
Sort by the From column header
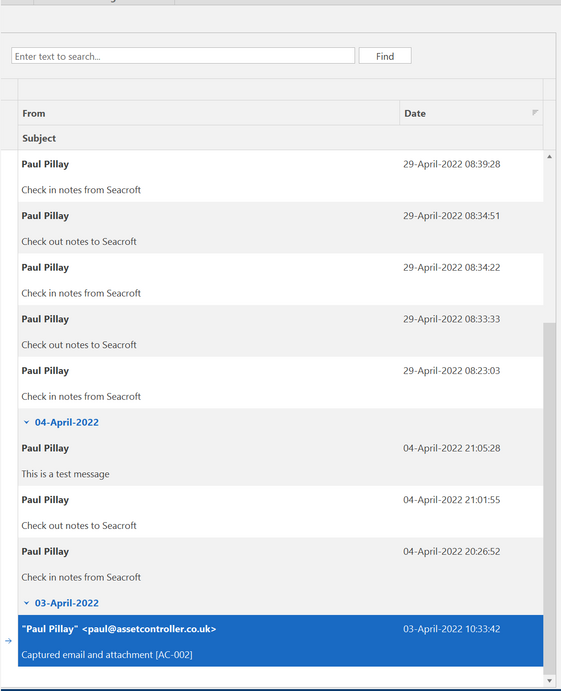tap(208, 113)
